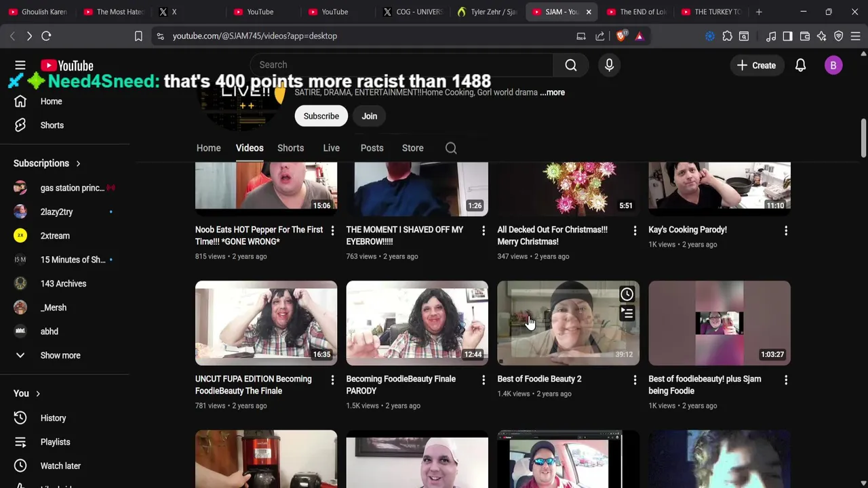The image size is (868, 488).
Task: Open options for Kay's Cooking Parody video
Action: coord(786,231)
